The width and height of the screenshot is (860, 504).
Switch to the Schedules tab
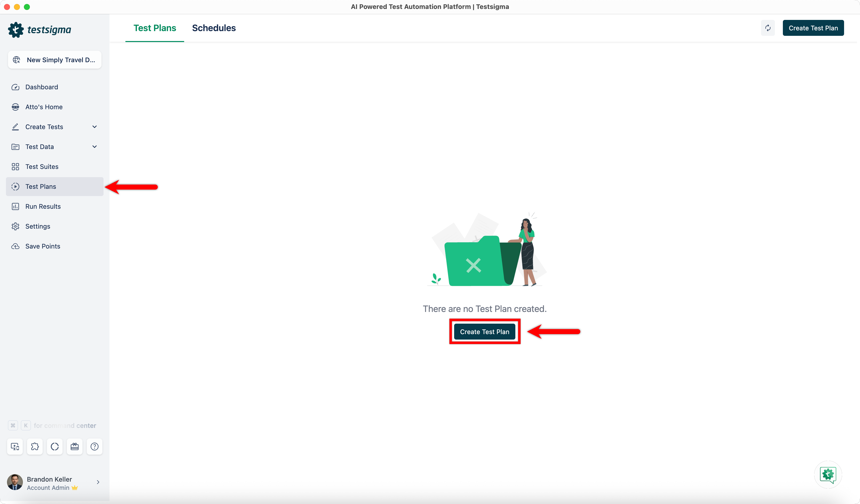coord(214,28)
